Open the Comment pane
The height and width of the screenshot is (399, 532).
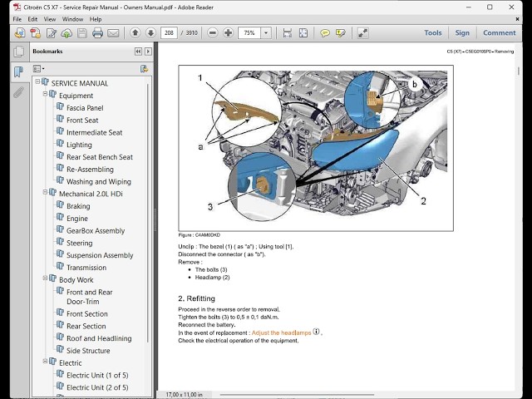tap(499, 33)
